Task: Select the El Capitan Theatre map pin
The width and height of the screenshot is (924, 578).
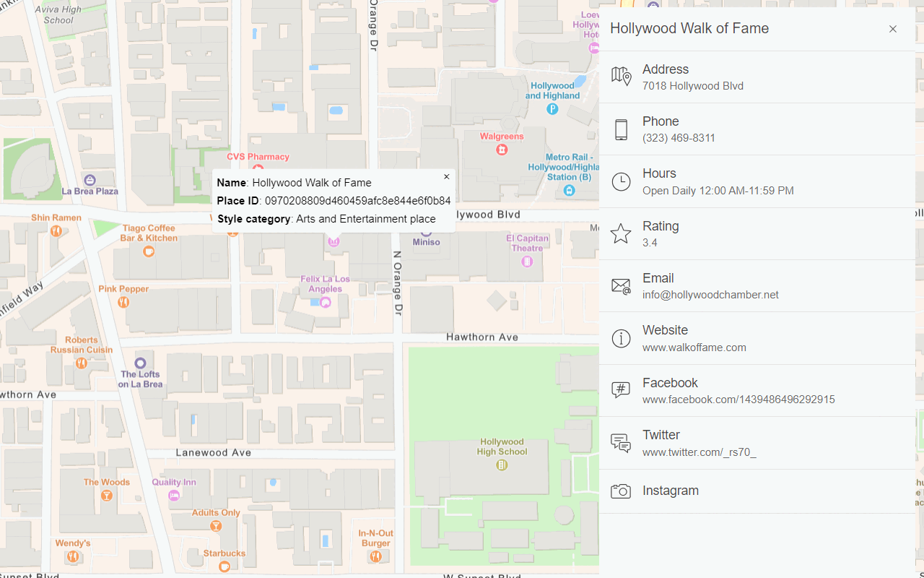Action: pos(527,262)
